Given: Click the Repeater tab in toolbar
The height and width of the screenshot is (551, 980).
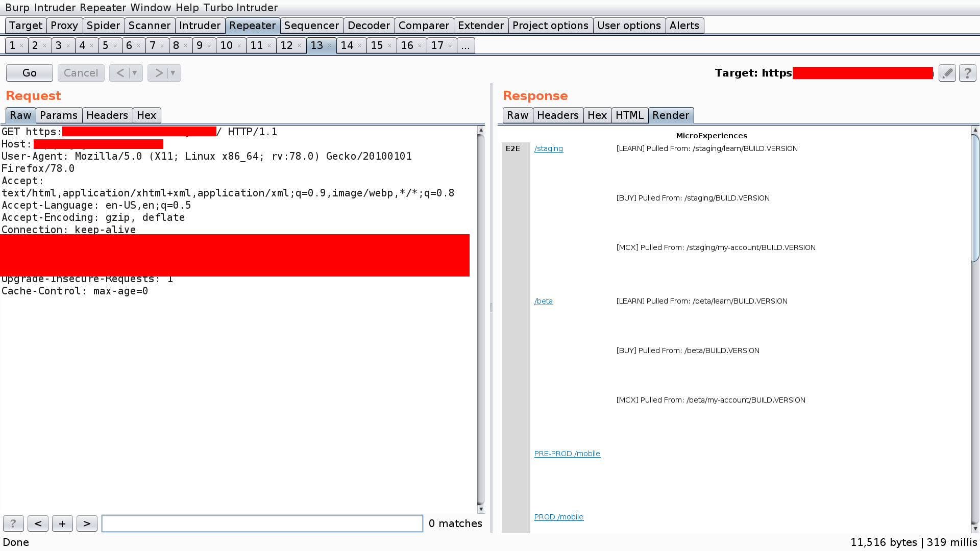Looking at the screenshot, I should tap(252, 26).
